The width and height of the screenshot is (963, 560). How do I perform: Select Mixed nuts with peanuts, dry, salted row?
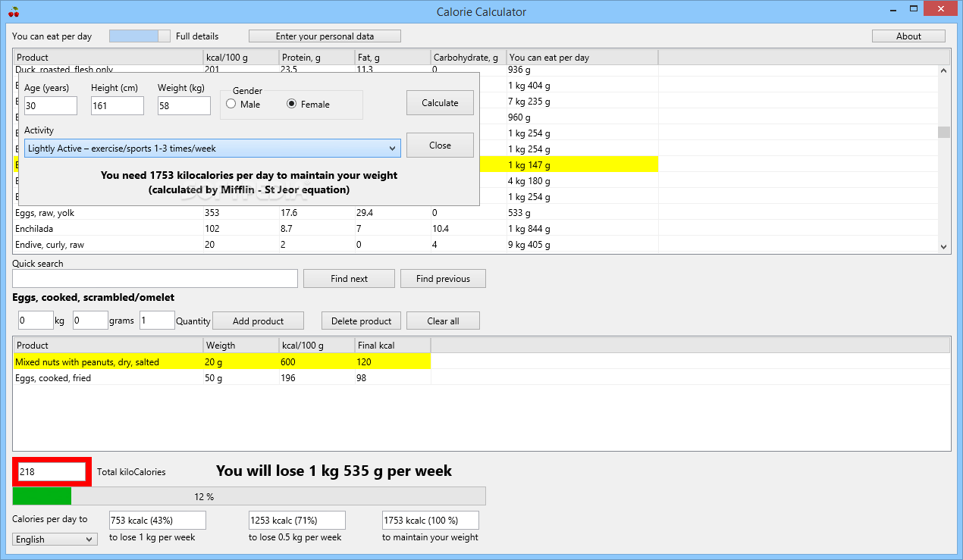[222, 362]
